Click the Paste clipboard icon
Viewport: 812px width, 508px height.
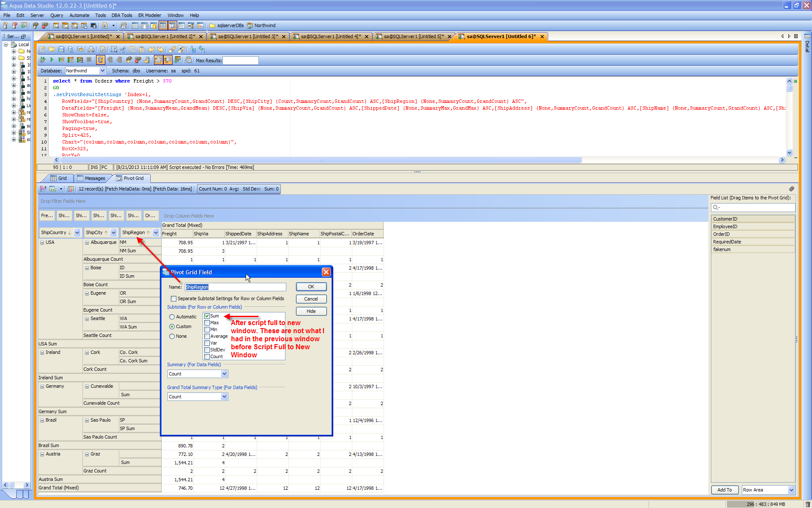[142, 50]
